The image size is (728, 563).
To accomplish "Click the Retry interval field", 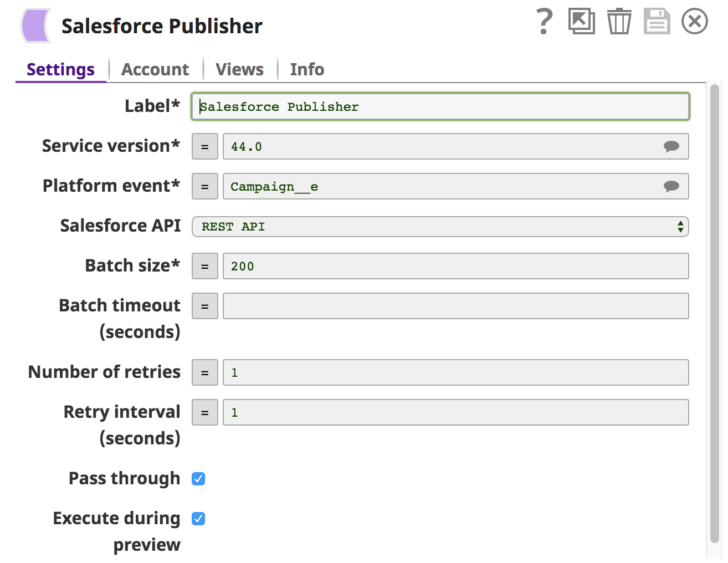I will pos(456,412).
